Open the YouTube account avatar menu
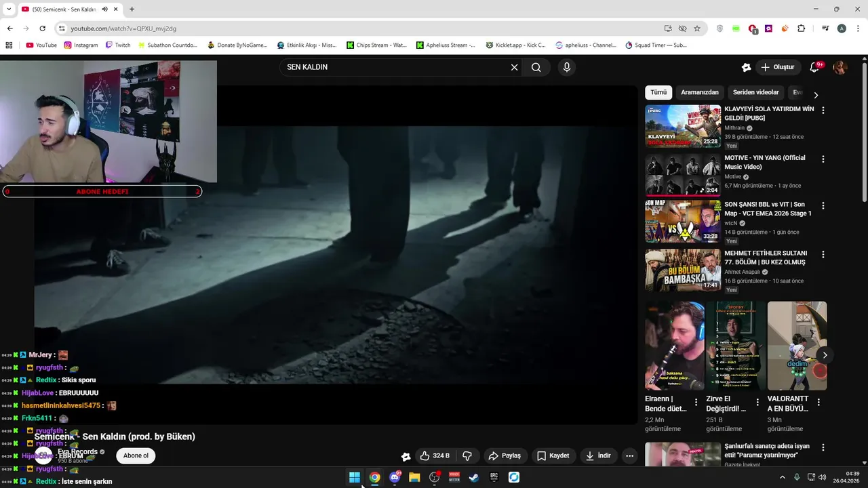Viewport: 868px width, 488px height. 840,67
